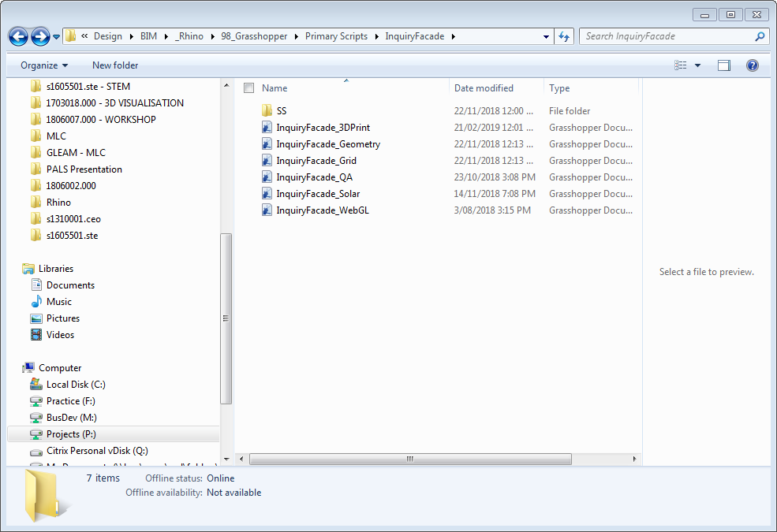Open address bar previous locations dropdown
The width and height of the screenshot is (777, 532).
point(546,36)
